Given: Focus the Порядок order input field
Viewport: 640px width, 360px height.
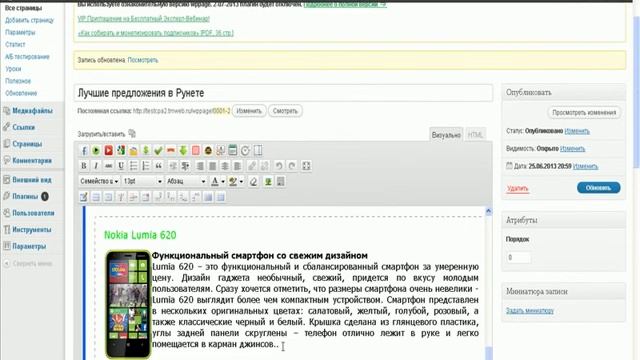Looking at the screenshot, I should [518, 258].
